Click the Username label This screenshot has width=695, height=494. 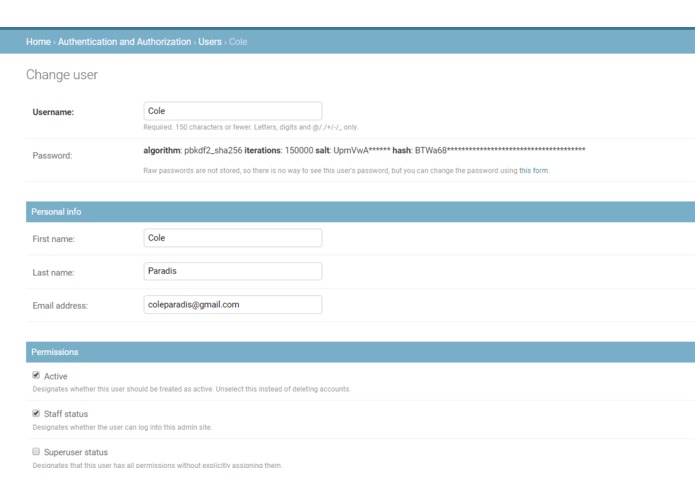click(x=53, y=112)
